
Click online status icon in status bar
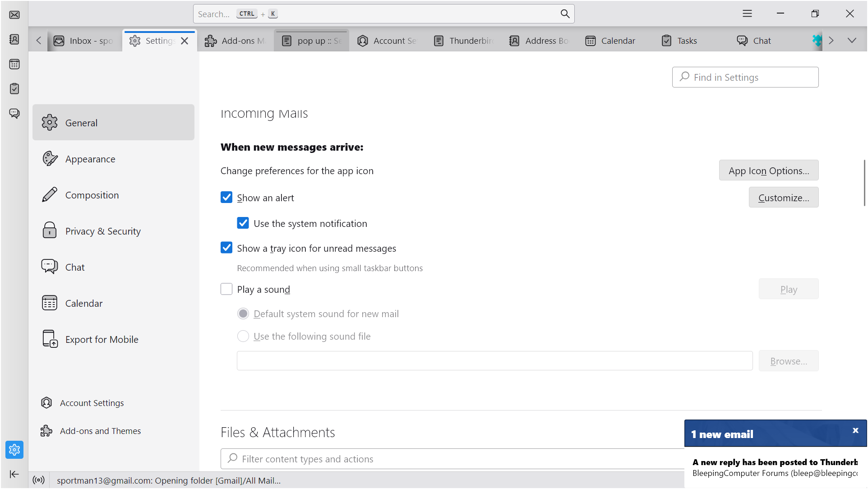point(39,480)
